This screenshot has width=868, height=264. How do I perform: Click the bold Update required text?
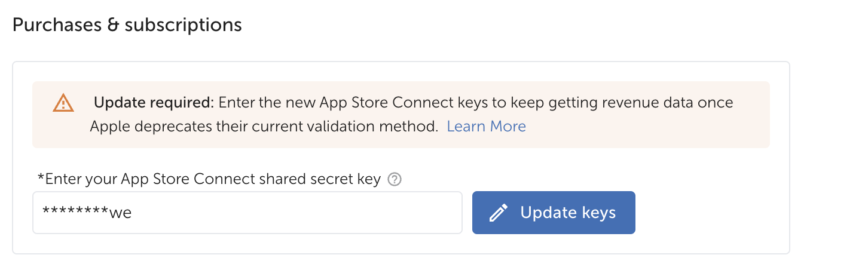tap(153, 102)
